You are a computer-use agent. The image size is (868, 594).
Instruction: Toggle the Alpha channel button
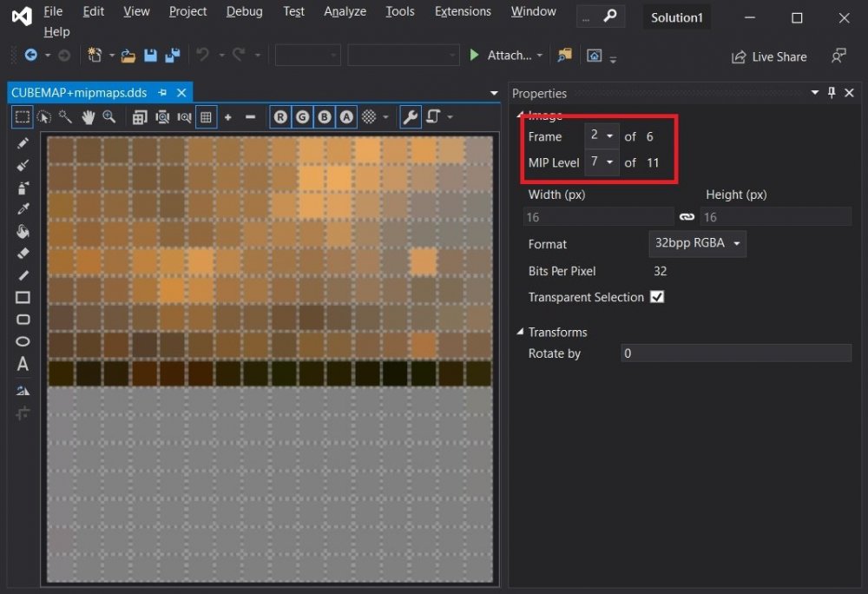(346, 116)
